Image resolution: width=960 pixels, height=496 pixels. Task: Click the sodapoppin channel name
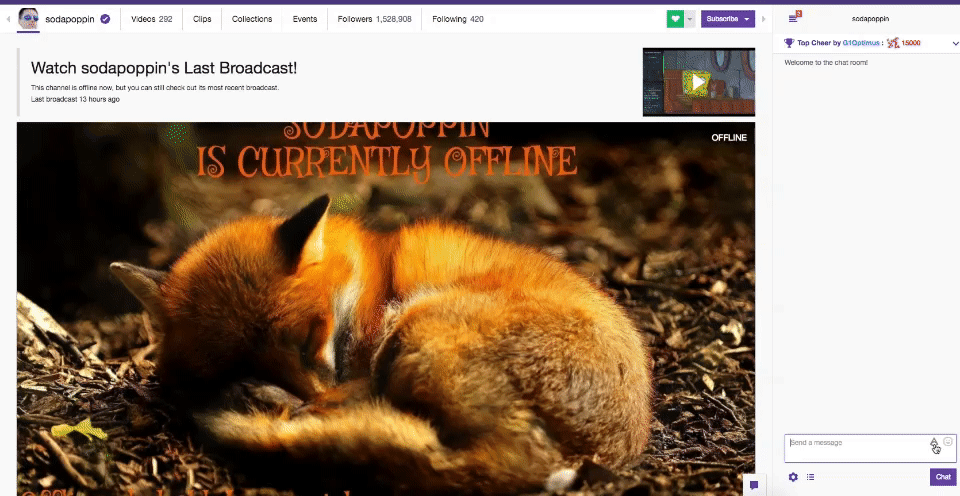click(x=70, y=19)
